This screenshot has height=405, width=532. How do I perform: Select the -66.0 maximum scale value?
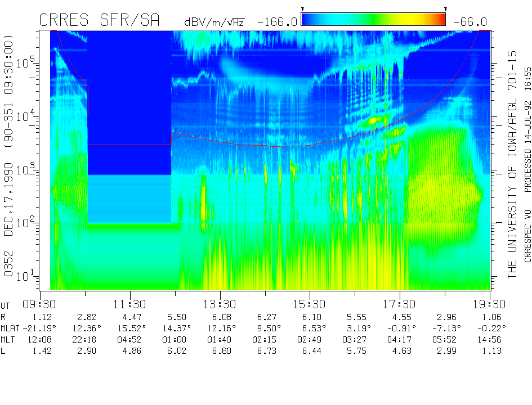468,22
